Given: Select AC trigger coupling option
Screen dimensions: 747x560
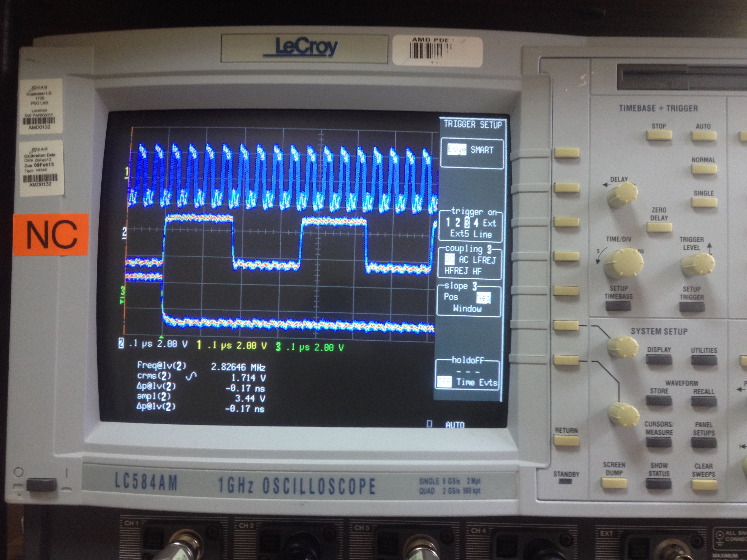Looking at the screenshot, I should pyautogui.click(x=463, y=260).
